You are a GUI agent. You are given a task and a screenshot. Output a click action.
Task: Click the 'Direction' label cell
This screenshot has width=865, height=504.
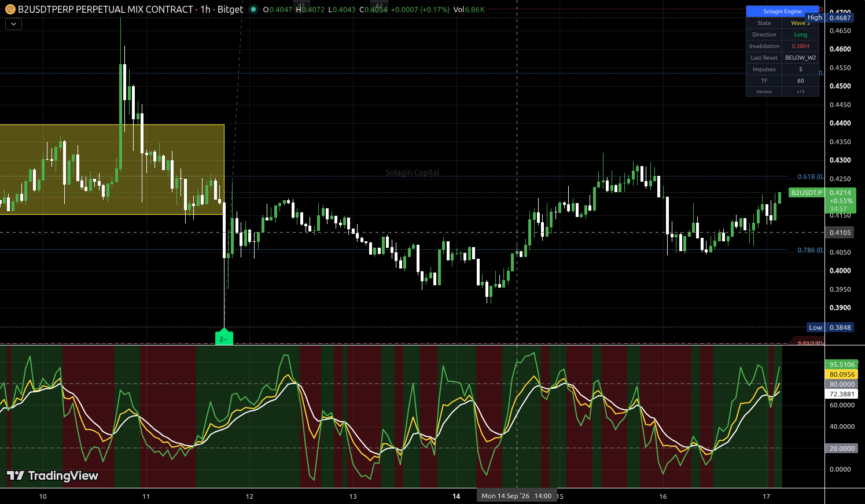click(764, 35)
